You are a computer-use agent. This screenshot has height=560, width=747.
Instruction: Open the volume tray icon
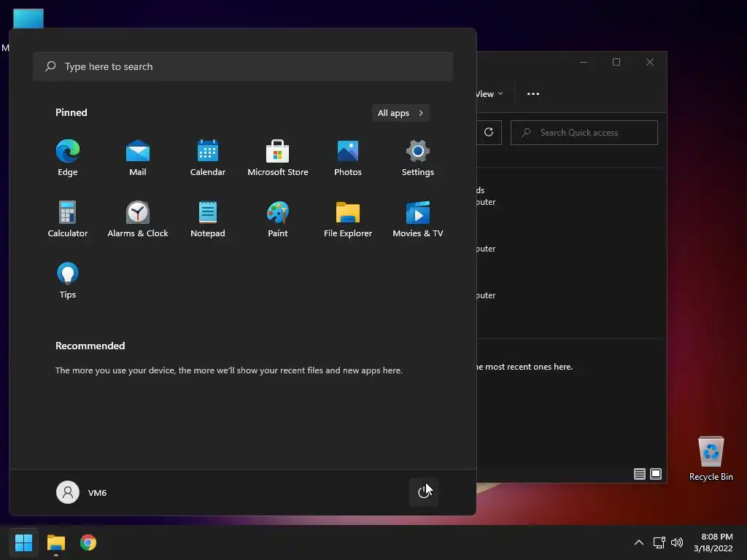[x=676, y=542]
